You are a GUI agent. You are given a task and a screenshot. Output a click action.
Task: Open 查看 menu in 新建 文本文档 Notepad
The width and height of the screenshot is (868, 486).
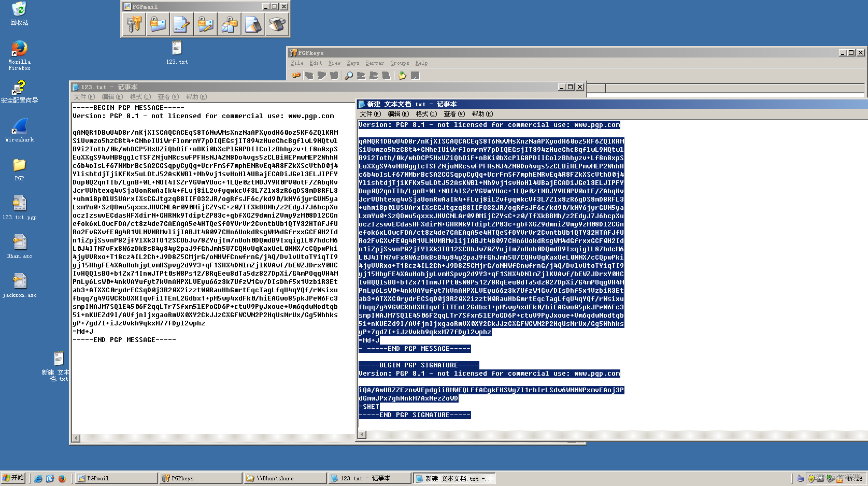tap(454, 114)
